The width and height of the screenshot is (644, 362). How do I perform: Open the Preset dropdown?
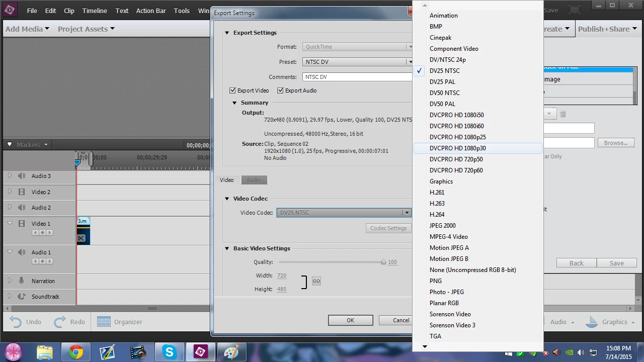pyautogui.click(x=358, y=62)
